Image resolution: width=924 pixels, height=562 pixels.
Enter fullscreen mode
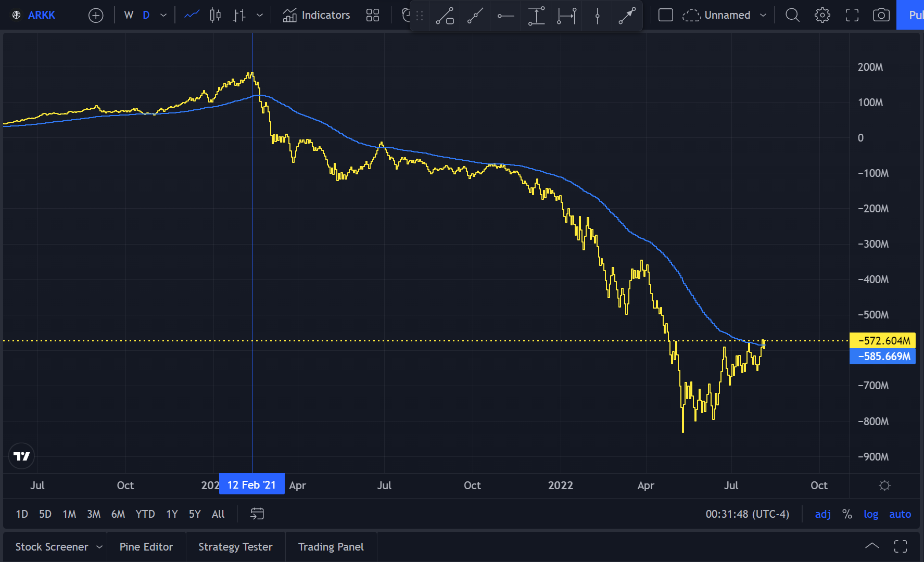tap(852, 15)
